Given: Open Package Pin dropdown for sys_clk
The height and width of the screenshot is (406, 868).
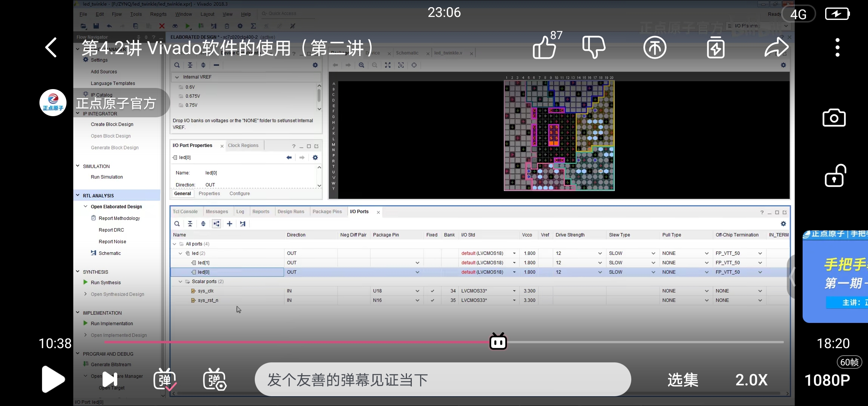Looking at the screenshot, I should click(417, 291).
